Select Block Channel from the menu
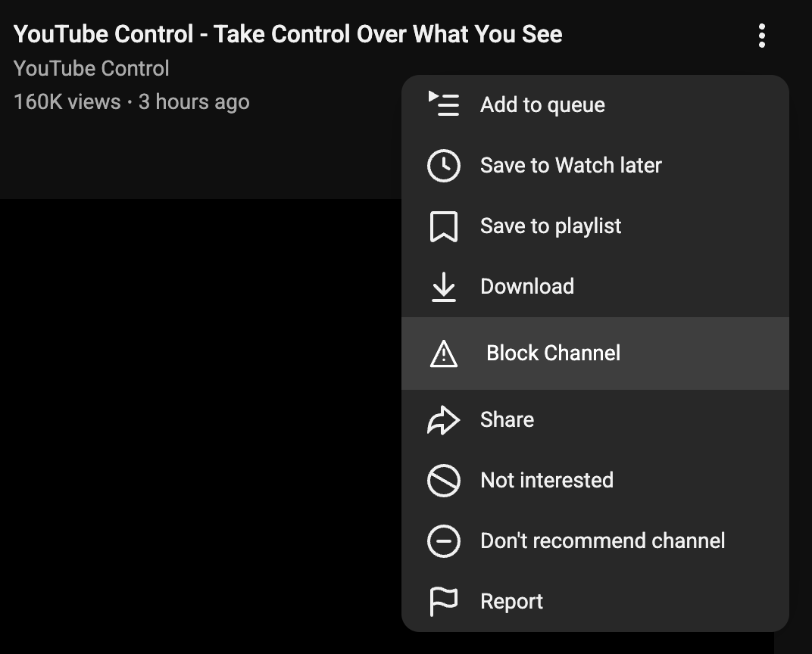Image resolution: width=812 pixels, height=654 pixels. [551, 353]
